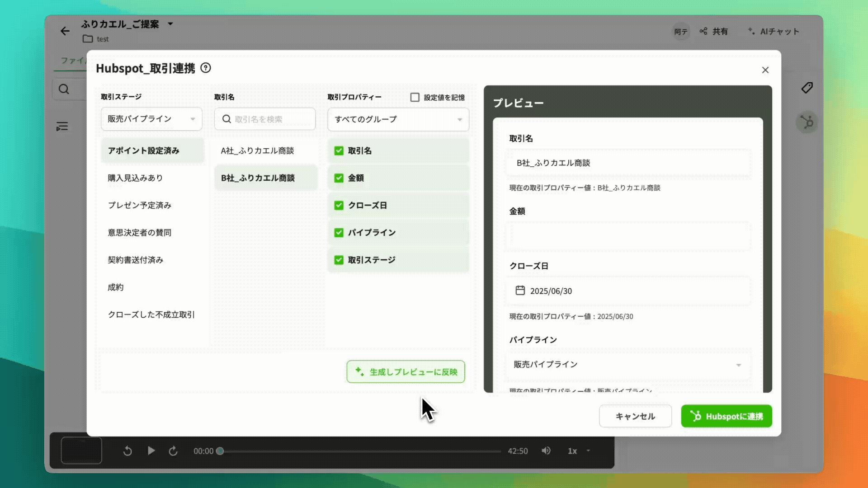Click the Hubspotに連携 button
868x488 pixels.
726,416
